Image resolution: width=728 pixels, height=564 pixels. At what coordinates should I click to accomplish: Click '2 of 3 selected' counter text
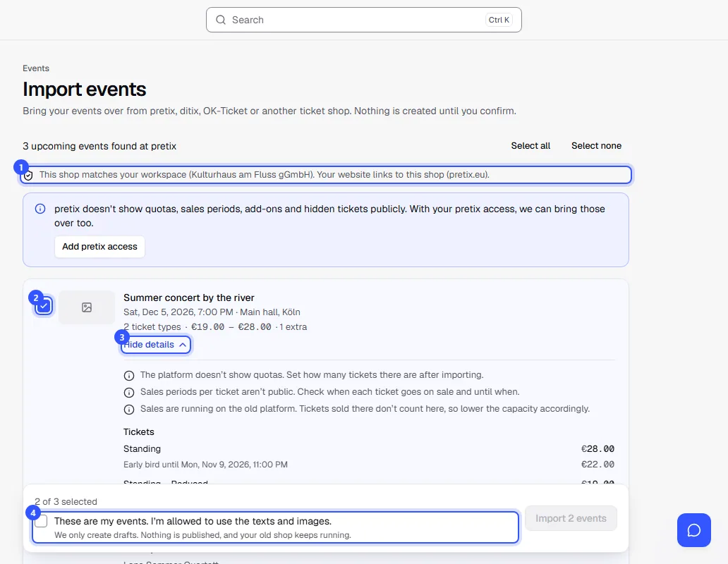pos(66,501)
